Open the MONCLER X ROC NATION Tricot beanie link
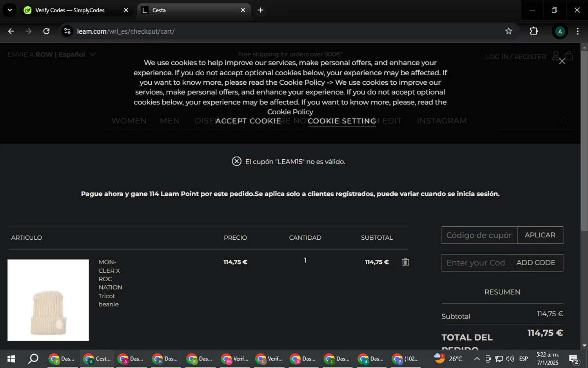The width and height of the screenshot is (588, 368). (x=110, y=283)
